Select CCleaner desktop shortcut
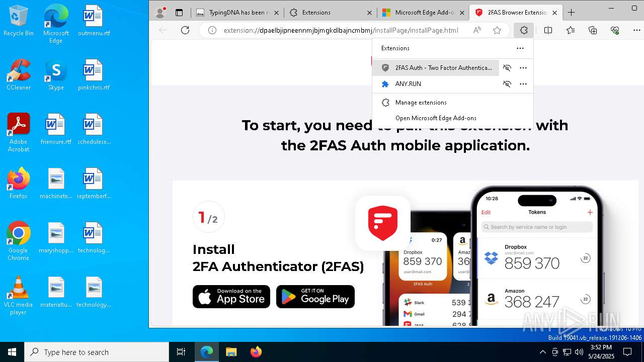Image resolution: width=644 pixels, height=362 pixels. [19, 75]
